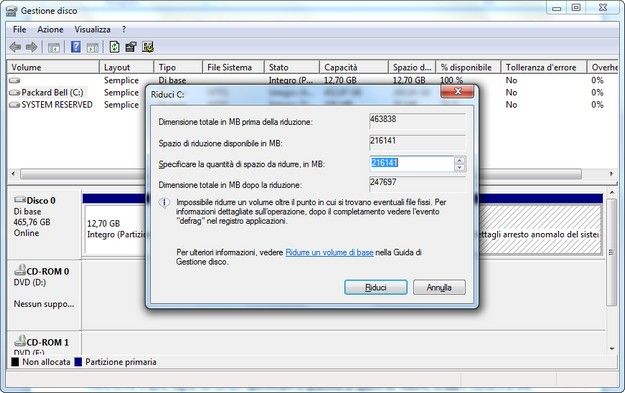Screen dimensions: 625x393
Task: Decrease shrink amount with down spinner arrow
Action: pos(460,168)
